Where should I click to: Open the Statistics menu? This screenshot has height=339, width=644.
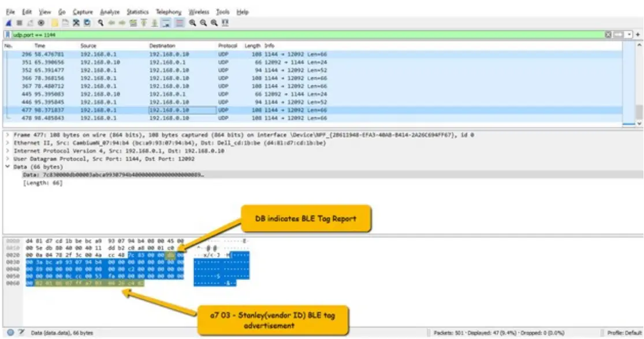[x=137, y=12]
